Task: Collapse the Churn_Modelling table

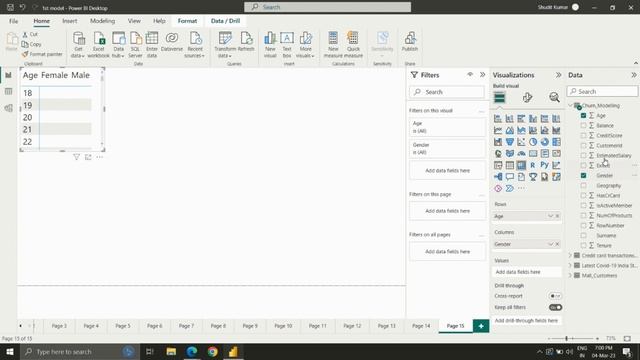Action: (x=571, y=106)
